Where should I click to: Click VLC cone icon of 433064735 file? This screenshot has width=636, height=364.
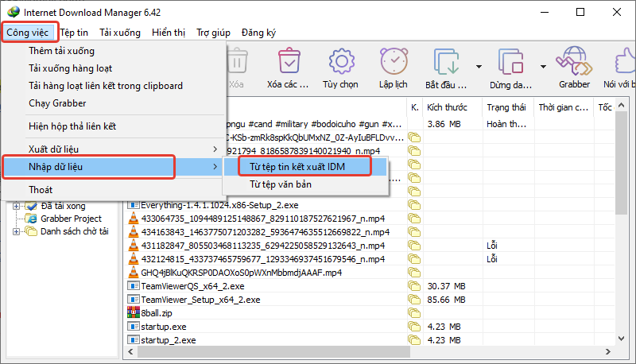133,218
